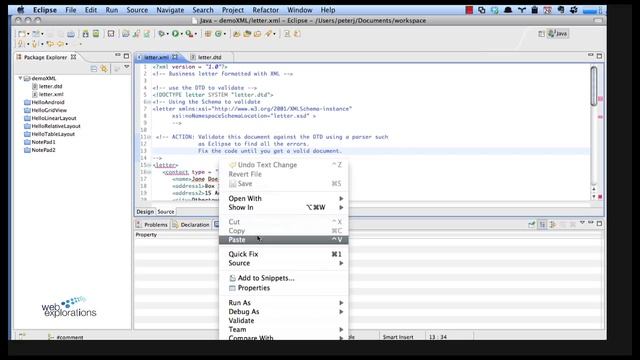Screen dimensions: 640x360
Task: Select the HelloAndroid project
Action: point(44,102)
